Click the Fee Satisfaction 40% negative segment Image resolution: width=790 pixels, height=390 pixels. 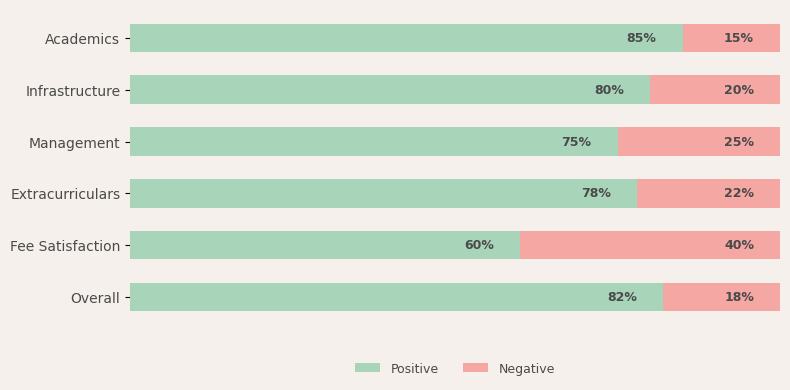650,245
